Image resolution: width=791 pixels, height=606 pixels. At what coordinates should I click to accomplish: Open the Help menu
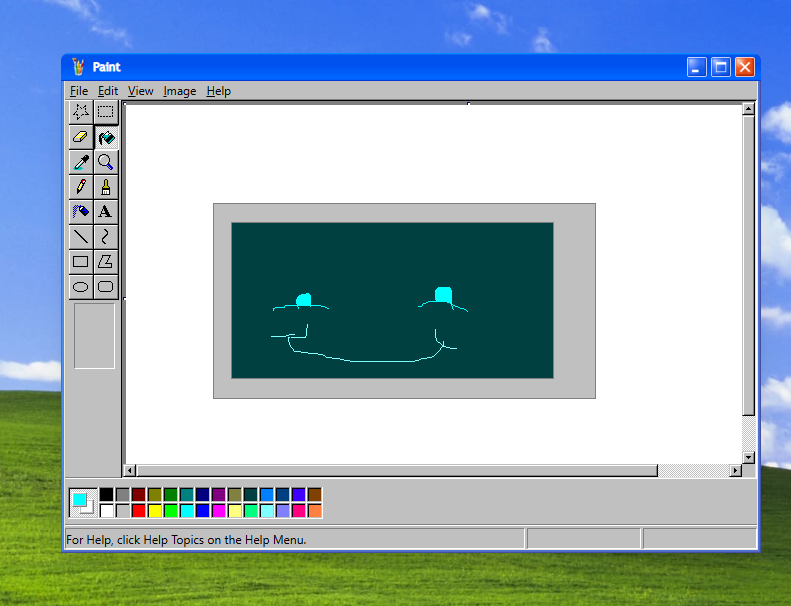pos(218,91)
